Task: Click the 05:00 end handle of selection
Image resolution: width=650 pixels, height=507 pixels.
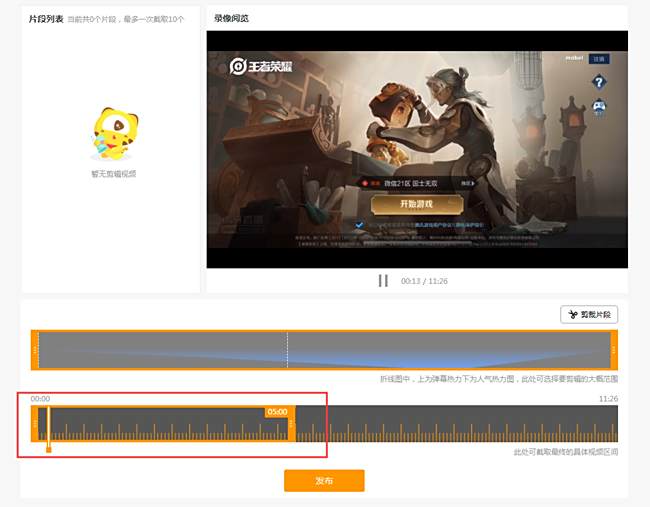Action: [292, 423]
